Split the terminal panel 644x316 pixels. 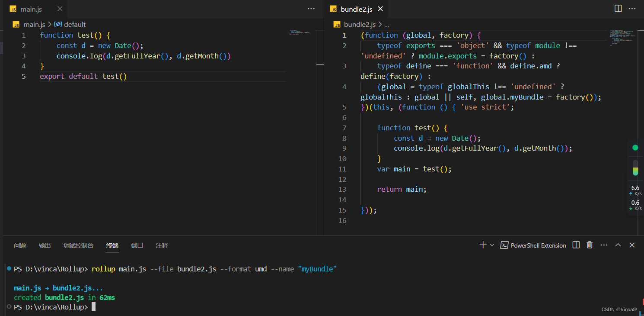tap(576, 245)
